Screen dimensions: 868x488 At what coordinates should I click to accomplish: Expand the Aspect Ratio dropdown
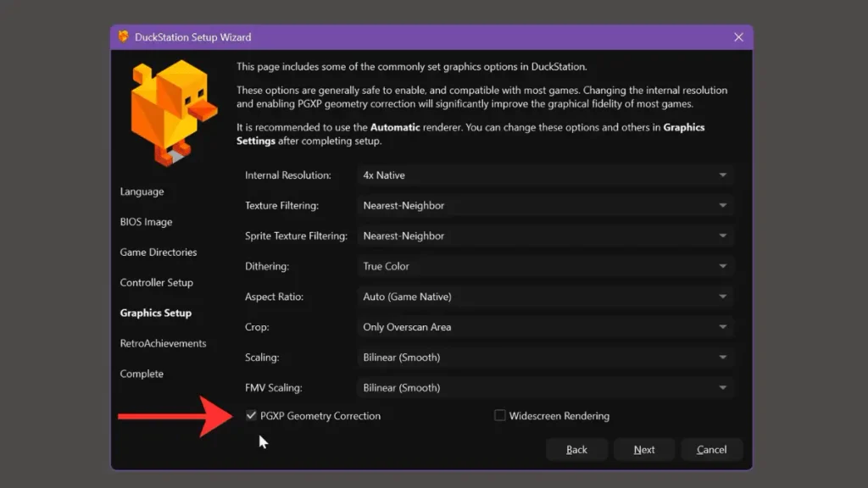(x=545, y=297)
